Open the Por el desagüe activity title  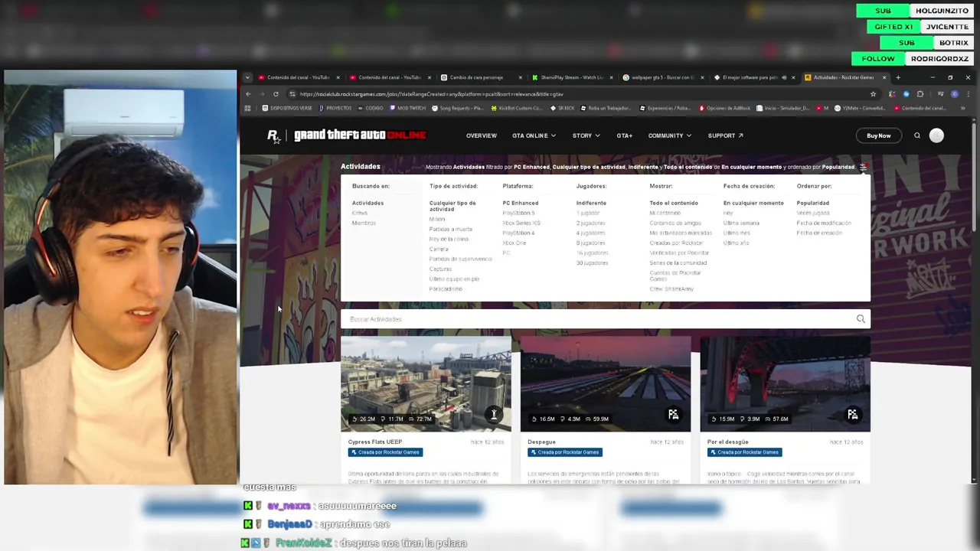727,442
